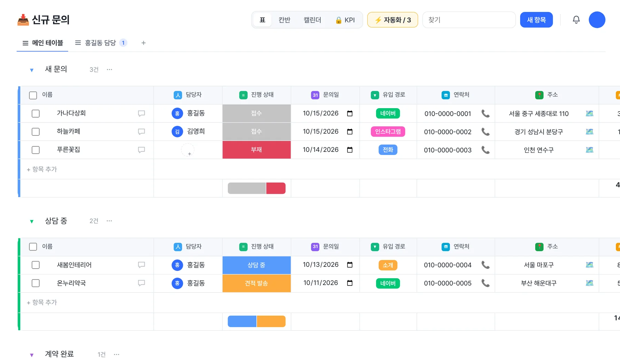620x364 pixels.
Task: Change 푸른꽃집 status from 부재
Action: tap(257, 150)
